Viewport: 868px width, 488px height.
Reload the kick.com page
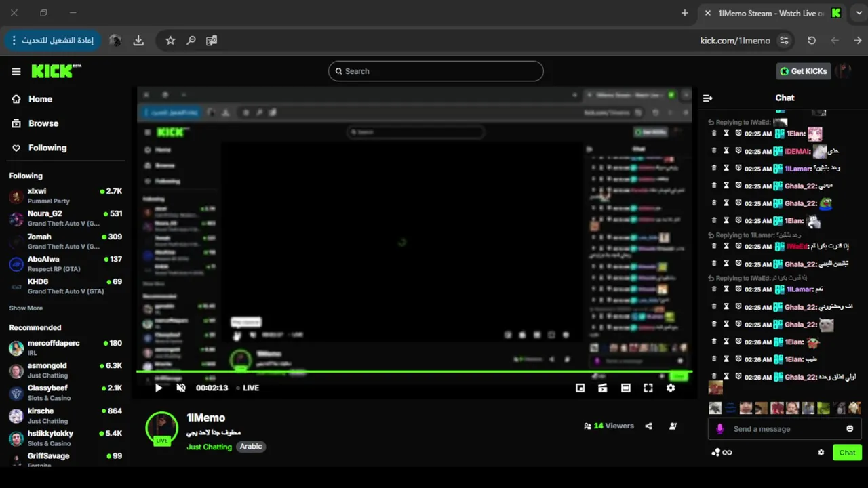(x=812, y=41)
